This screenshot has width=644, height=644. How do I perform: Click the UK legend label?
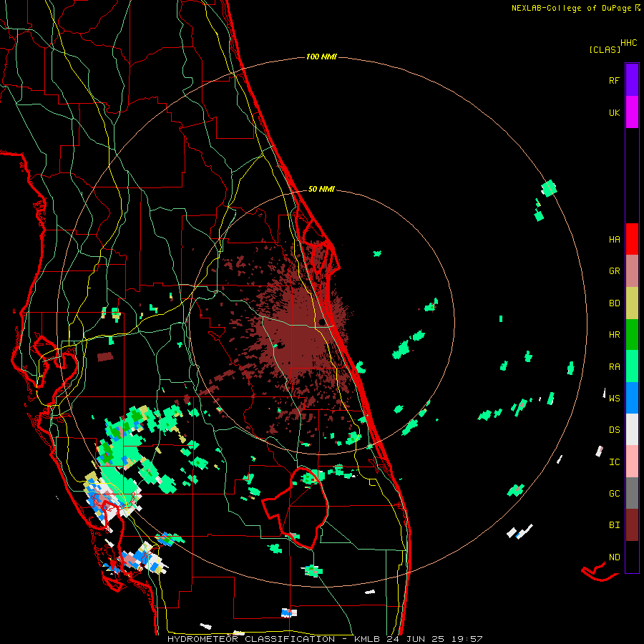614,112
